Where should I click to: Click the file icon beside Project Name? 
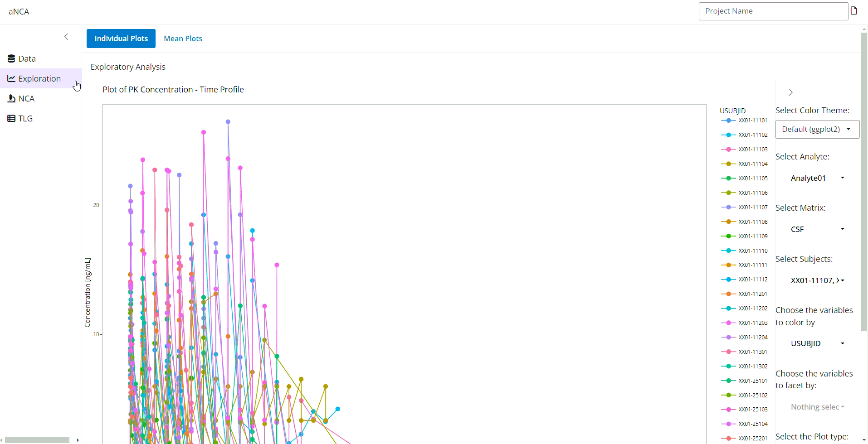click(854, 11)
